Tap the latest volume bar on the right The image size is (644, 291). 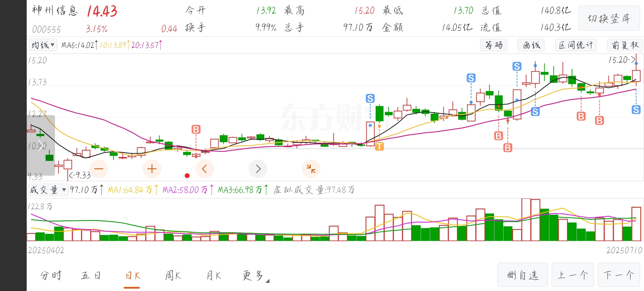click(636, 224)
